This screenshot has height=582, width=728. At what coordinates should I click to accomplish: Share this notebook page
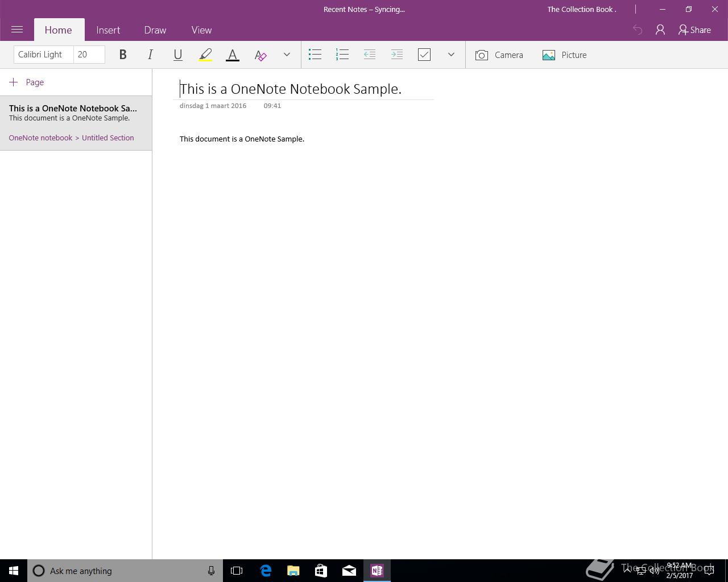pyautogui.click(x=694, y=30)
